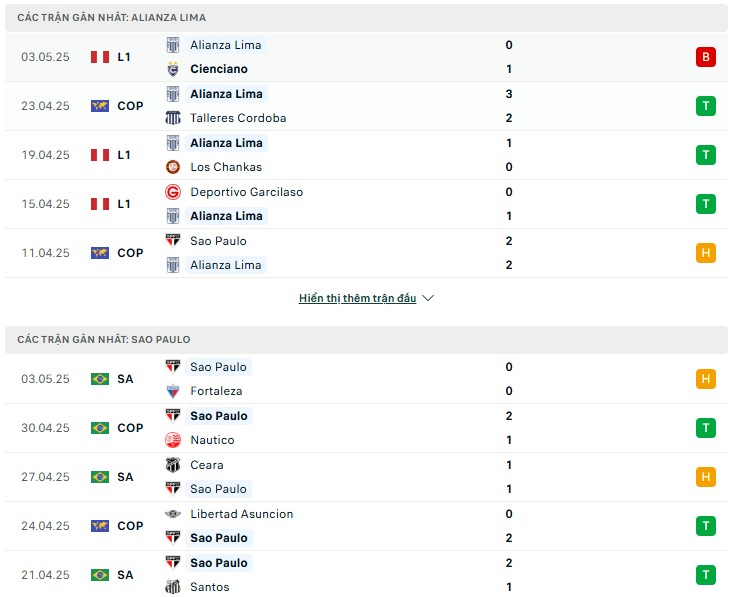The height and width of the screenshot is (597, 731).
Task: Click the Los Chankas team logo
Action: coord(173,167)
